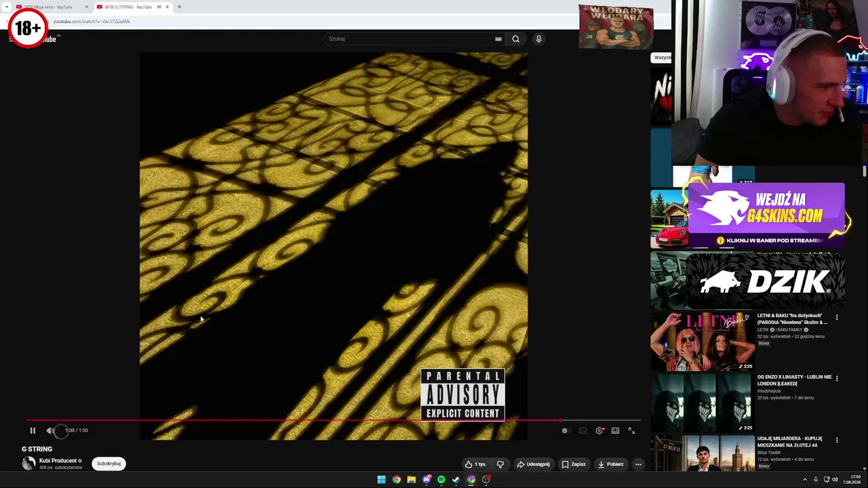The image size is (868, 488).
Task: Open options for OG ENZO X LINIASTY video
Action: tap(837, 378)
